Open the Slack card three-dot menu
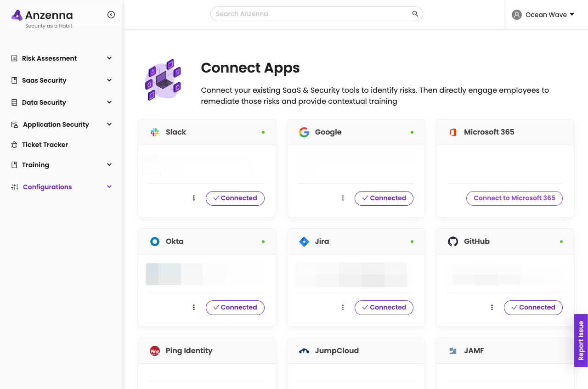588x389 pixels. coord(194,198)
